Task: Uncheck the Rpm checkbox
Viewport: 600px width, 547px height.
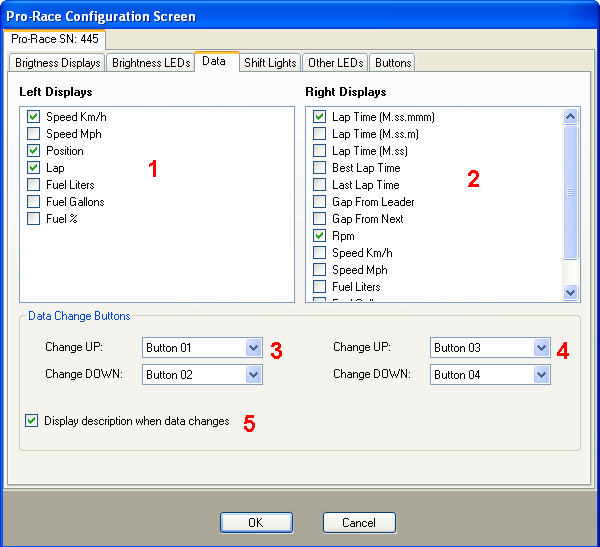Action: coord(320,236)
